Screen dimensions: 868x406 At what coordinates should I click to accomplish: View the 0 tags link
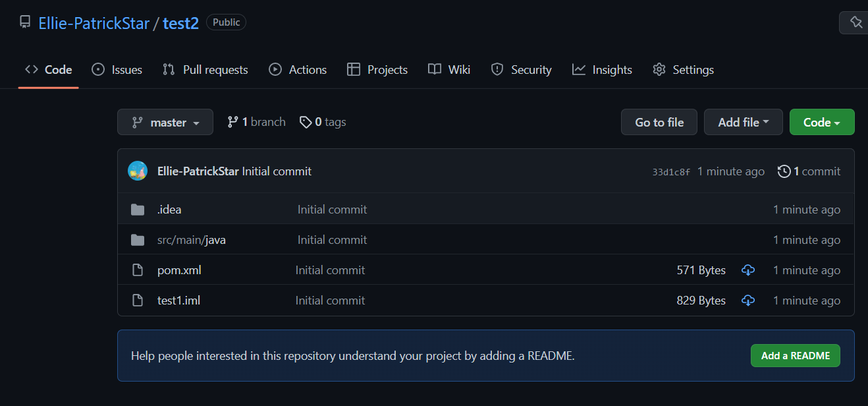tap(323, 122)
